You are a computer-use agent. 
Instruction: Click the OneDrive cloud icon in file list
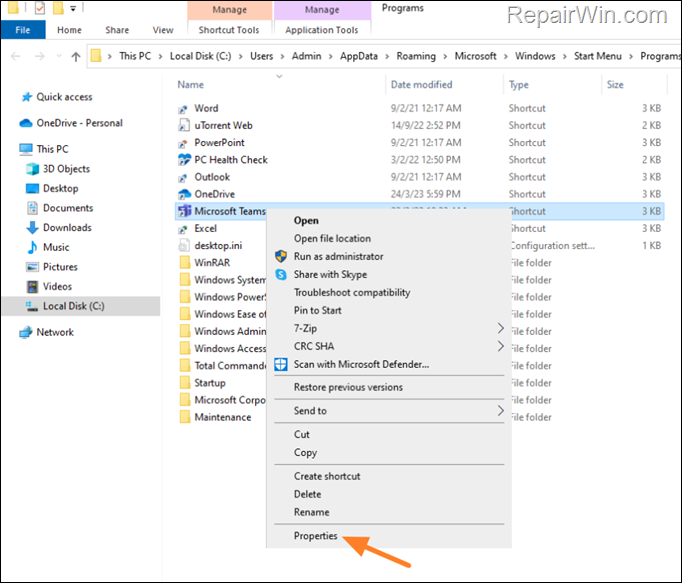(x=184, y=194)
